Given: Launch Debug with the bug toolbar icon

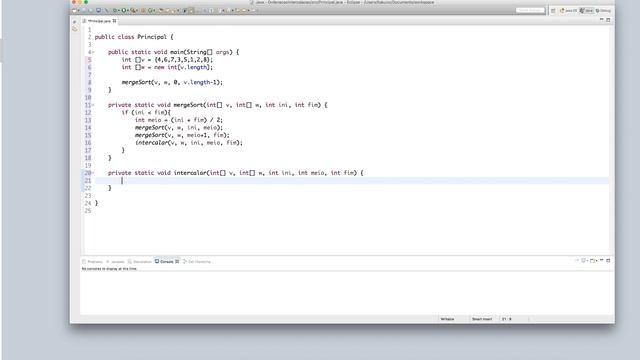Looking at the screenshot, I should 114,11.
